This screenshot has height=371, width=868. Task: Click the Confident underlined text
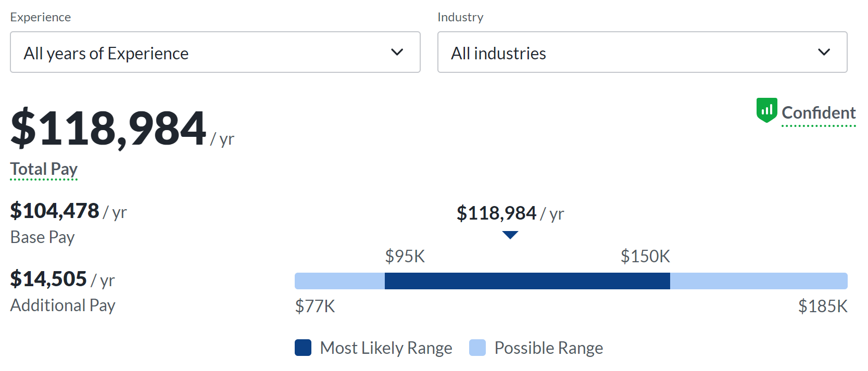coord(819,113)
